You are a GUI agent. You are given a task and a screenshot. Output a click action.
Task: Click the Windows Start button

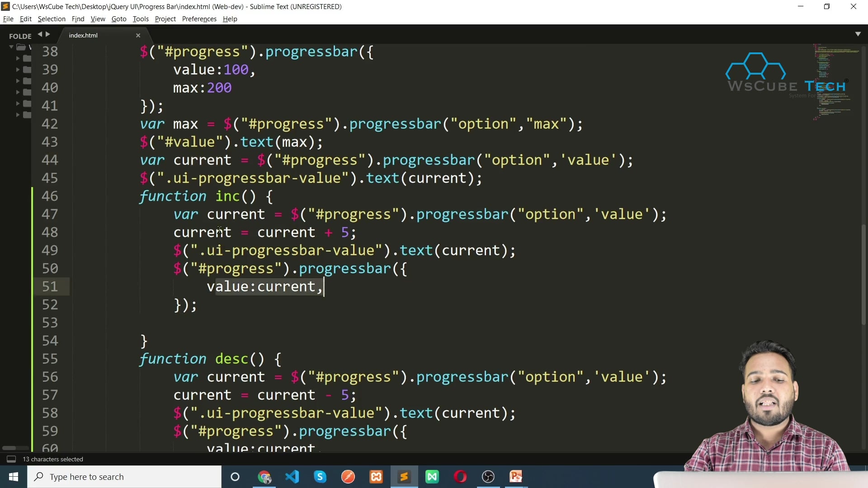pos(14,477)
